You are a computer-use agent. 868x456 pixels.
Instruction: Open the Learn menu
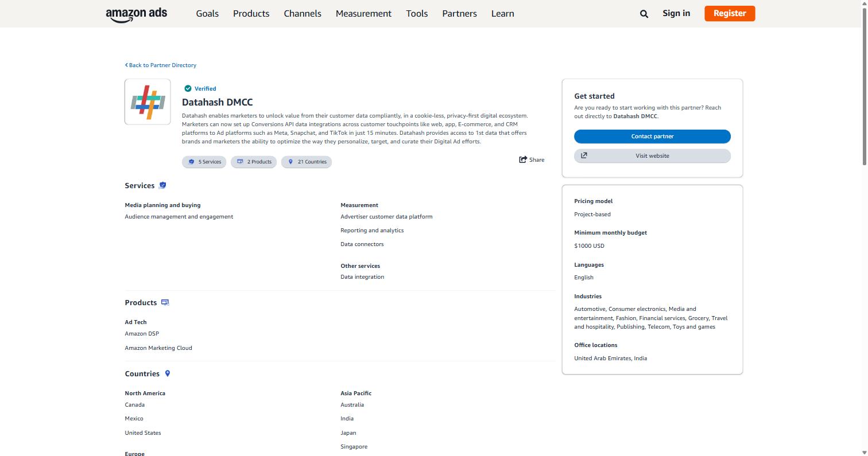pos(502,13)
